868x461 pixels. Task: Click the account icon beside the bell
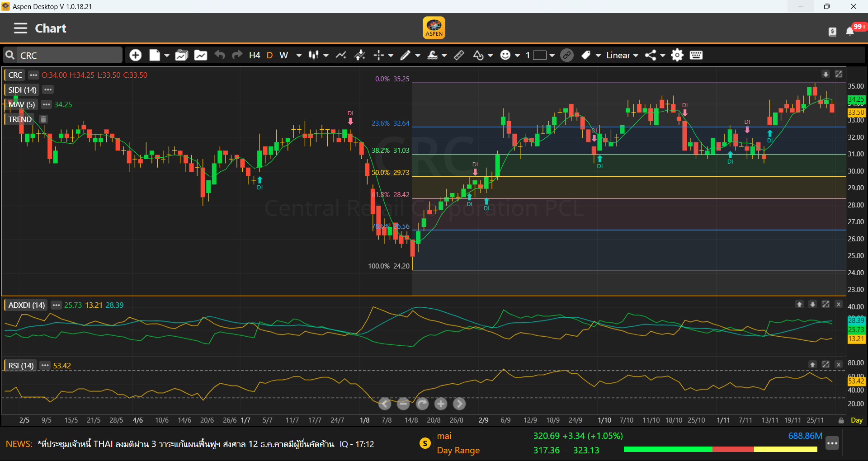832,31
